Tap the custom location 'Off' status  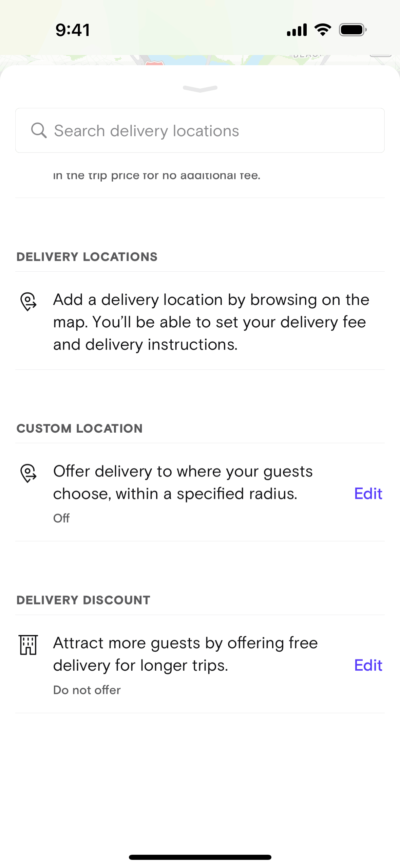pos(61,518)
